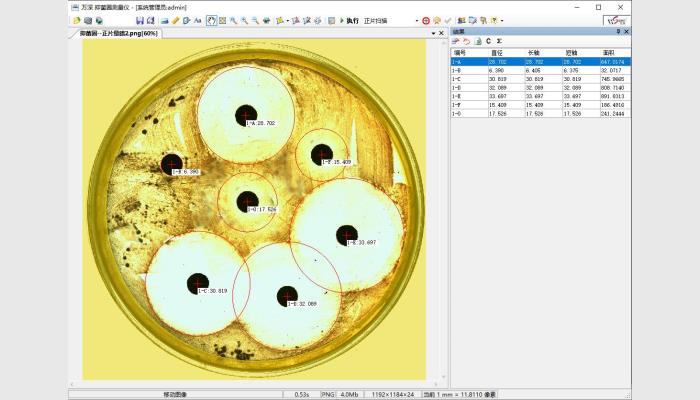The height and width of the screenshot is (400, 700).
Task: Select the hand pan tool
Action: coord(211,20)
